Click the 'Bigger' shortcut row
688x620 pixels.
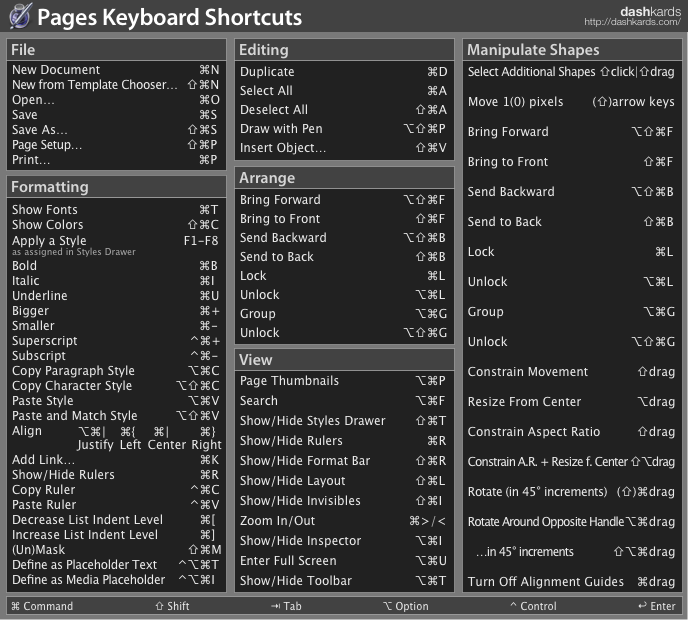pos(116,311)
